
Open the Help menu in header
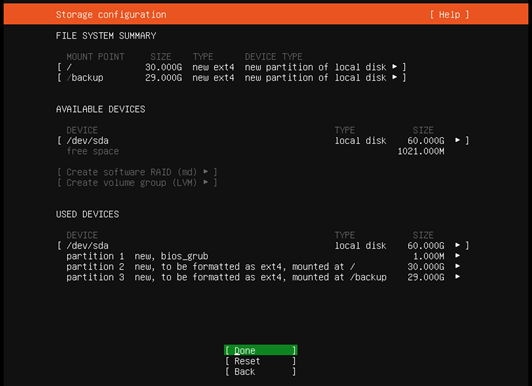449,15
